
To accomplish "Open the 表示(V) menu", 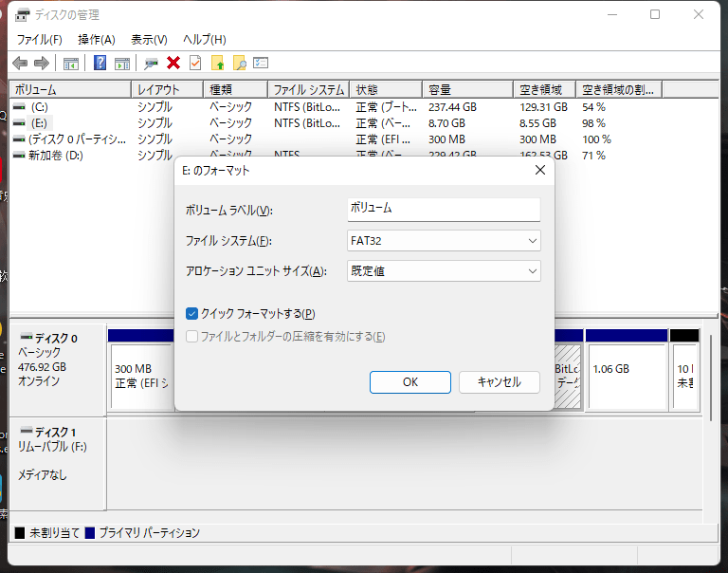I will (149, 40).
